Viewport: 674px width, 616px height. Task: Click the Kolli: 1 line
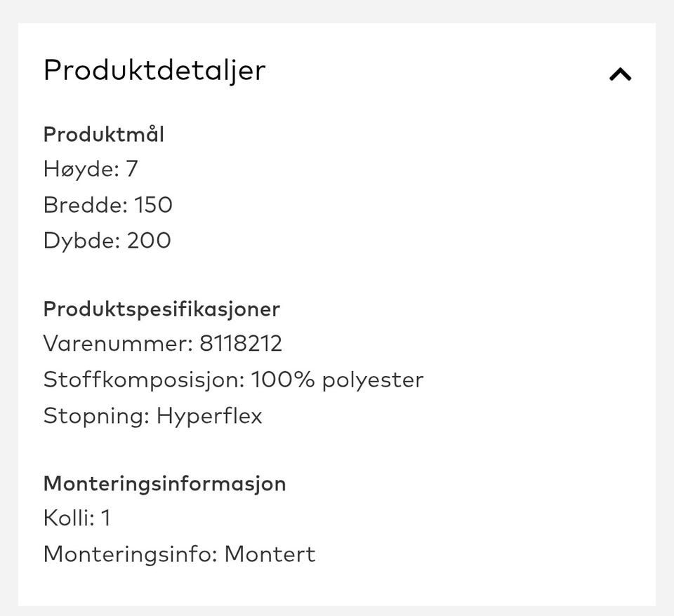[x=77, y=518]
